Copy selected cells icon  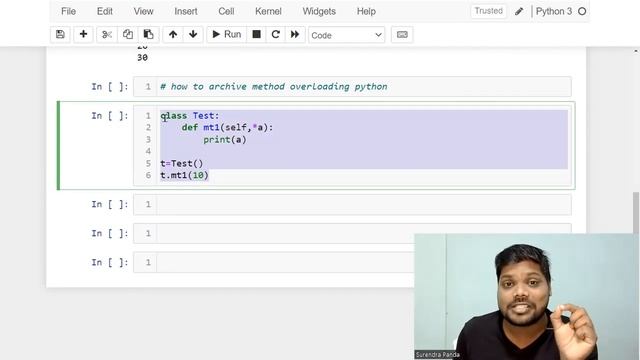point(128,35)
